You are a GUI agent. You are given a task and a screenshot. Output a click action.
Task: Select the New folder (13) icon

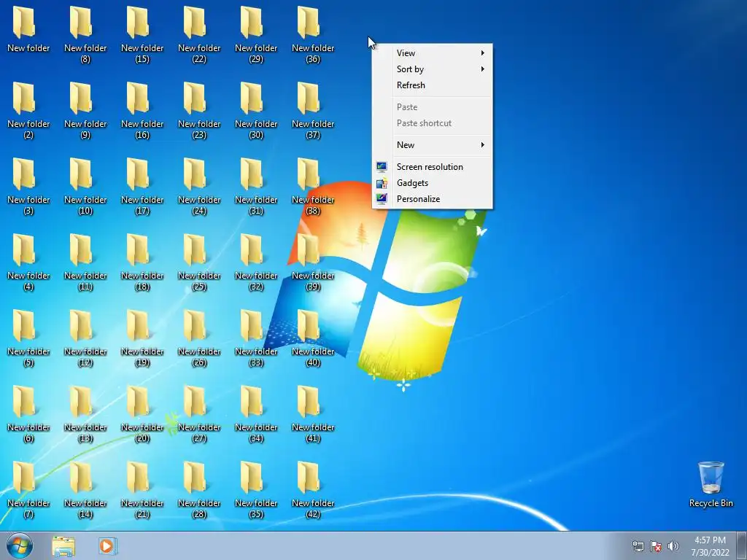click(x=80, y=402)
